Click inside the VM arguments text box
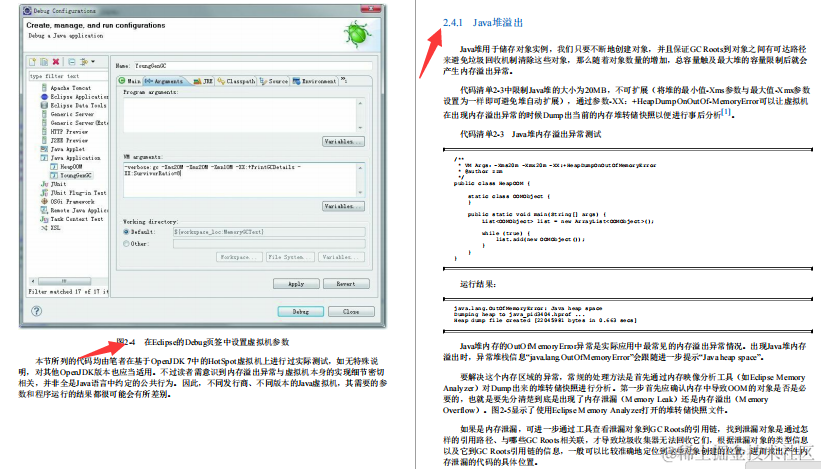The image size is (821, 469). pyautogui.click(x=240, y=180)
